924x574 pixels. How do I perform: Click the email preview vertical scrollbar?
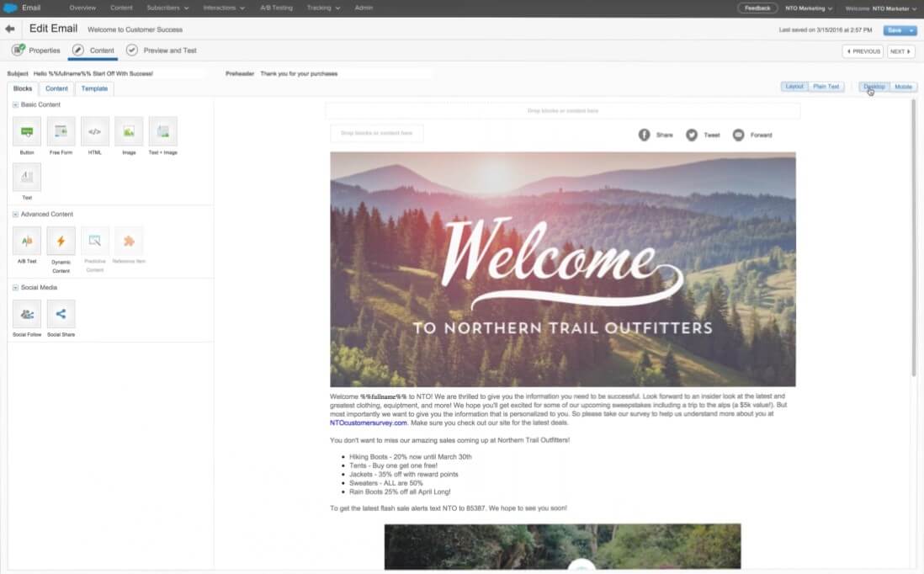[913, 237]
